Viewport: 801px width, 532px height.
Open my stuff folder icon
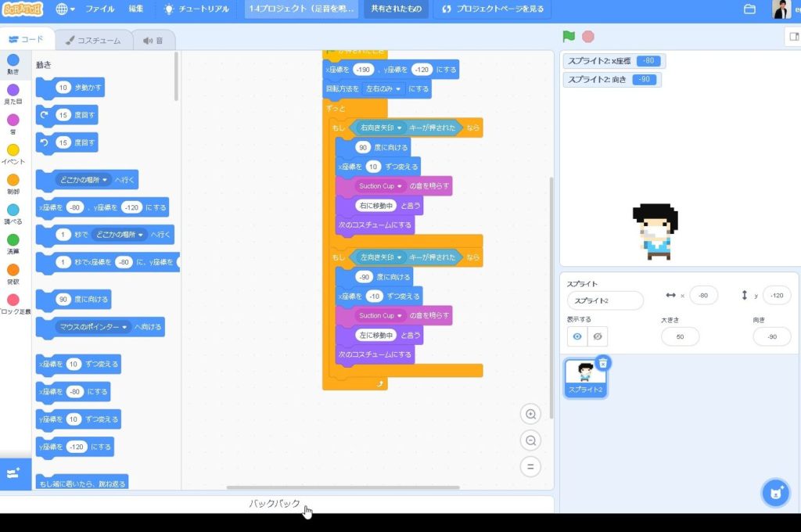pos(749,9)
